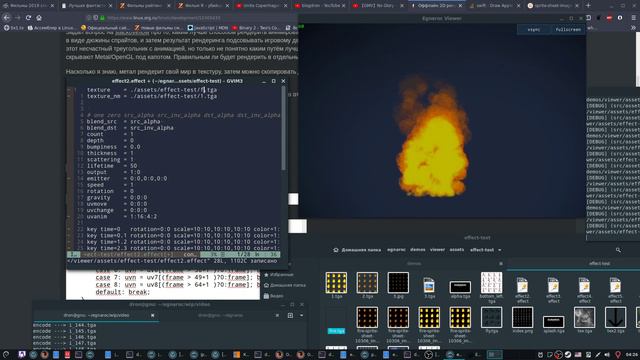Switch to the first terminal tab ~/egnaroc/wip/video
Image resolution: width=640 pixels, height=360 pixels.
[x=96, y=315]
